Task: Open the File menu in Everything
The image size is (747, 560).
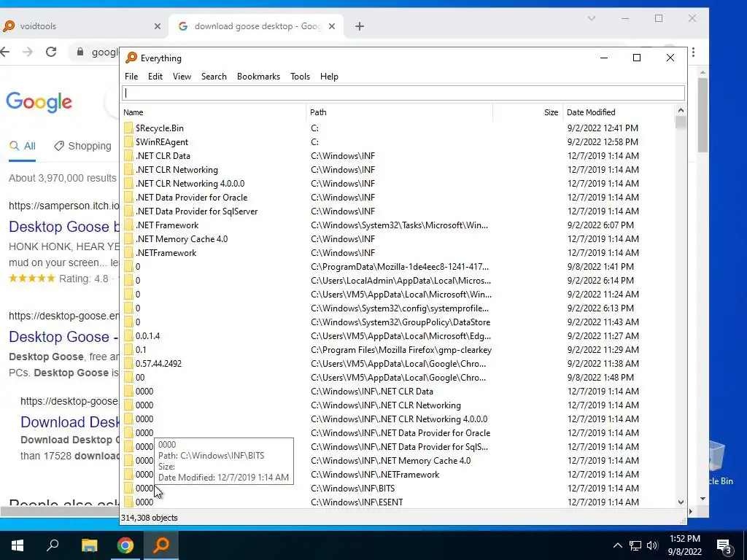Action: coord(131,76)
